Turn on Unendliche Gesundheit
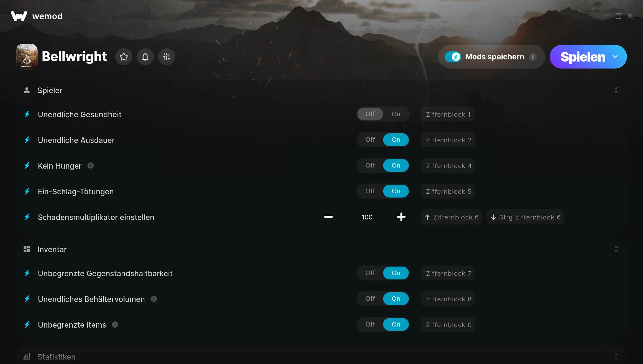 [396, 114]
